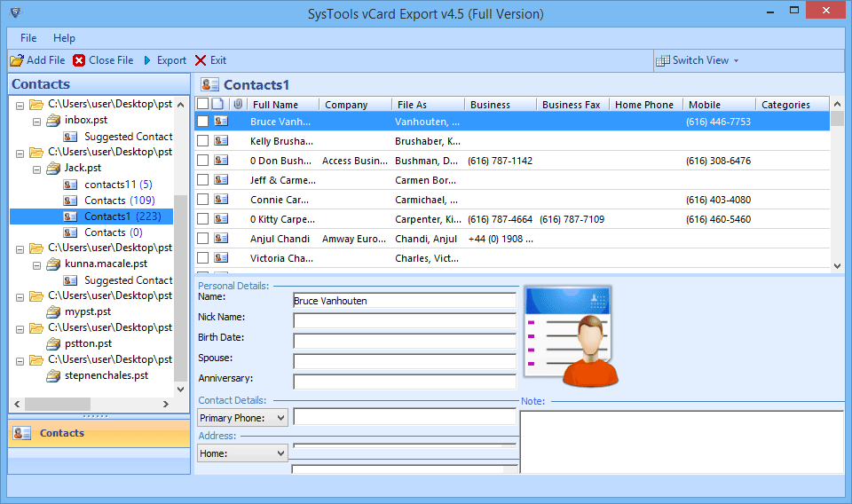Open the Primary Phone dropdown
852x504 pixels.
[x=242, y=418]
